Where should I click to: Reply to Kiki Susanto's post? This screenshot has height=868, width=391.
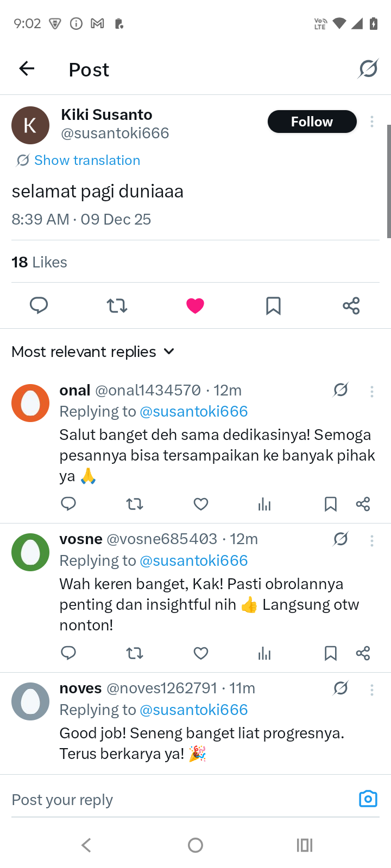pos(39,305)
